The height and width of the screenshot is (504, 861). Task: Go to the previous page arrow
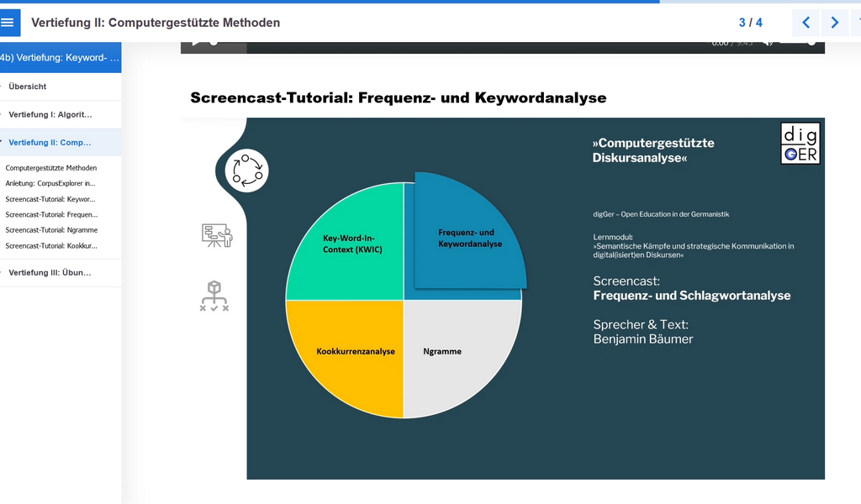tap(806, 23)
